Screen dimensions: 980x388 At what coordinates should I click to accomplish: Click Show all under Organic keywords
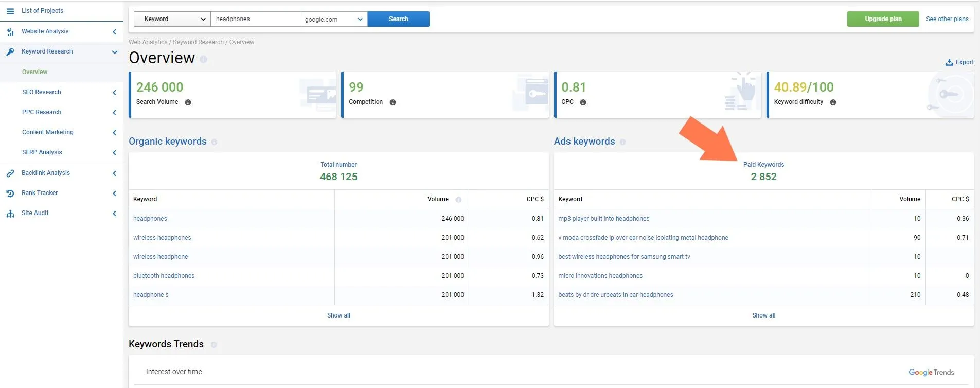click(338, 315)
